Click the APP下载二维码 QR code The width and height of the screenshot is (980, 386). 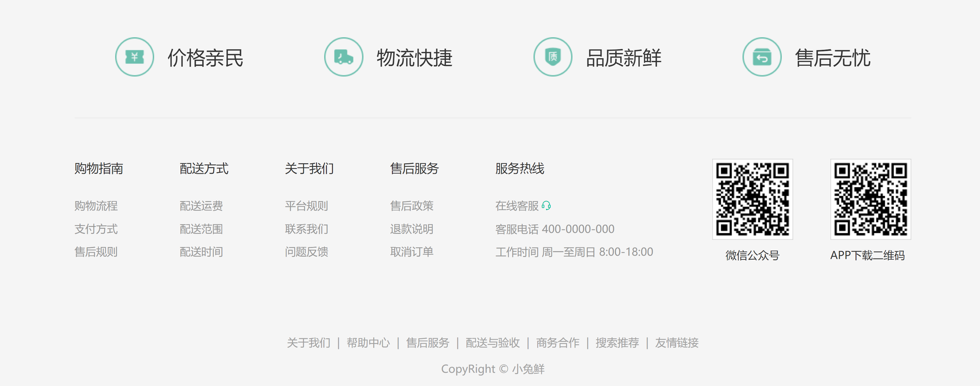(871, 199)
